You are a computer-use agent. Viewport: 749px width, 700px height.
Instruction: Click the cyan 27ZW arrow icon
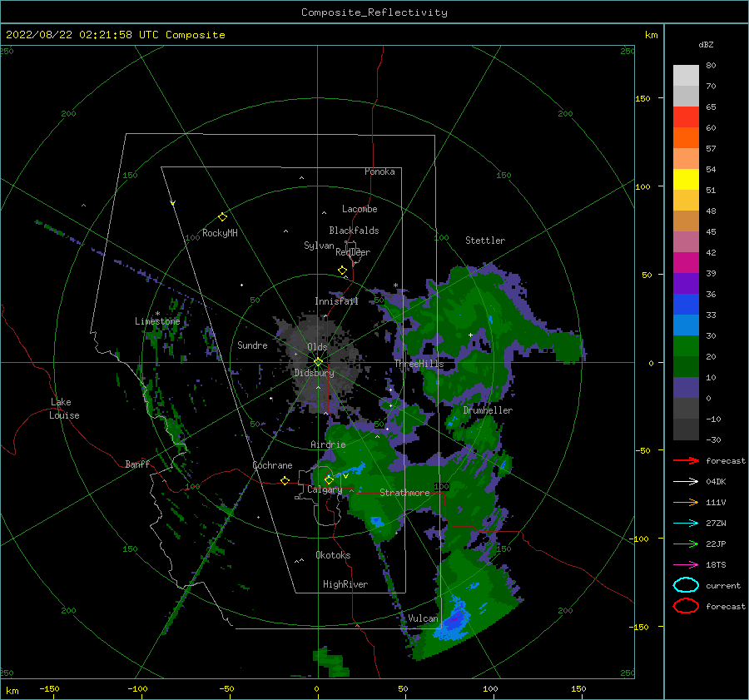(686, 524)
